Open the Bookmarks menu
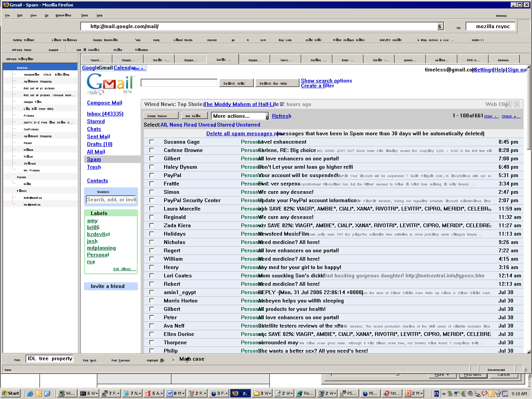The width and height of the screenshot is (532, 399). point(63,16)
